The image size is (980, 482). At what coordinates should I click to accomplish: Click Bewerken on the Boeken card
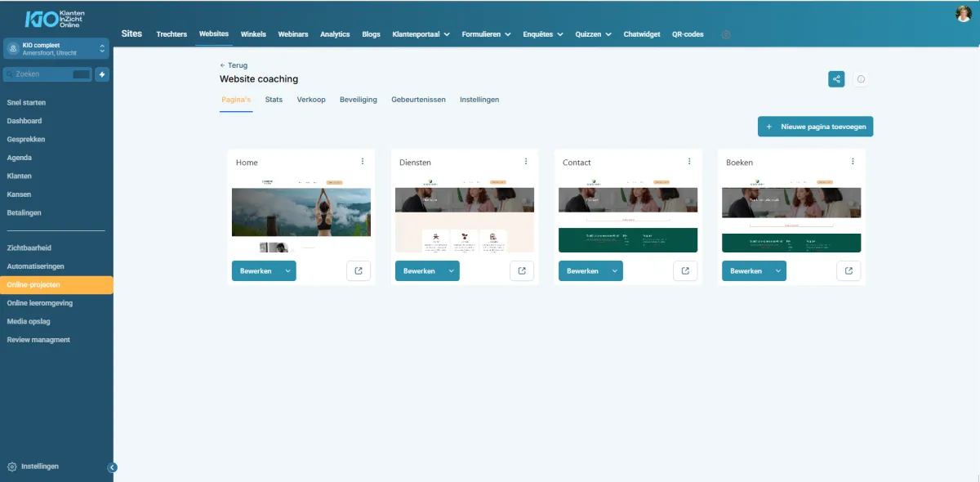(746, 271)
